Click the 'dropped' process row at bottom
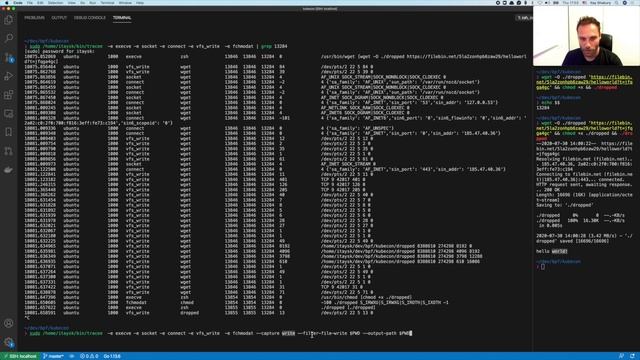 199,313
